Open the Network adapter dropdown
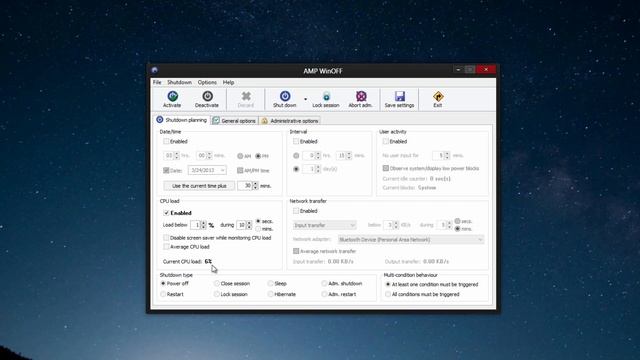The height and width of the screenshot is (360, 640). [x=411, y=240]
